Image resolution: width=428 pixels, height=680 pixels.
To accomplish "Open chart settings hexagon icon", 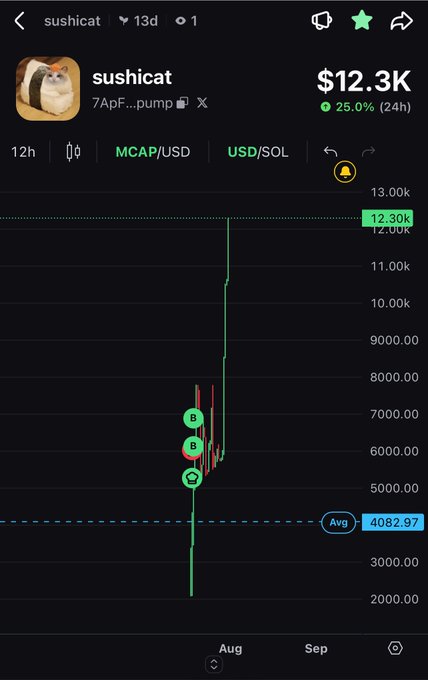I will [395, 648].
